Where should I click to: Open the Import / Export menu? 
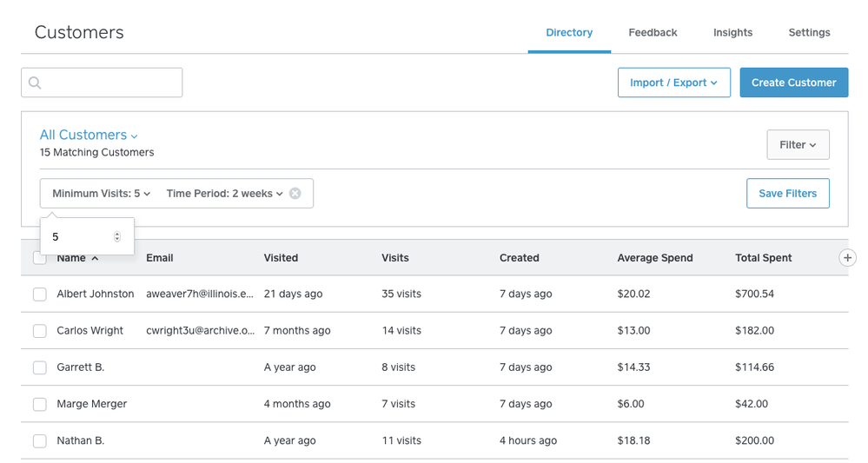(x=673, y=83)
